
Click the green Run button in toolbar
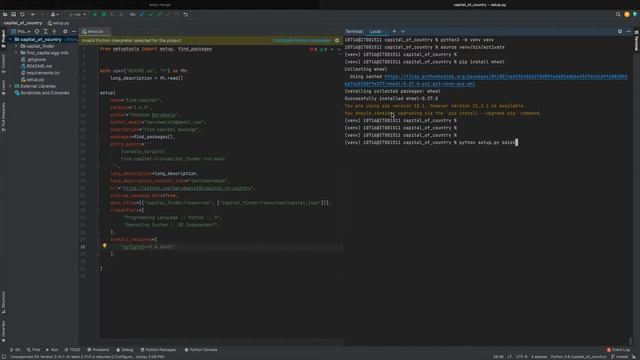[95, 14]
